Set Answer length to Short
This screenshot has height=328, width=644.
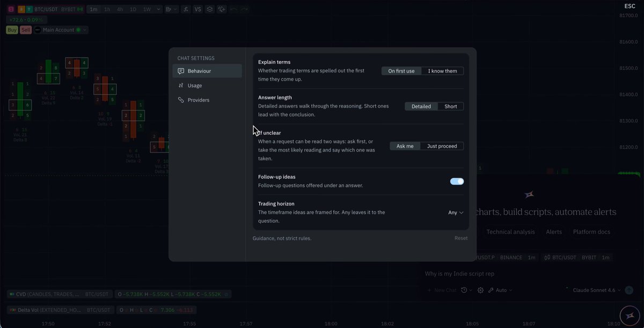pos(451,106)
